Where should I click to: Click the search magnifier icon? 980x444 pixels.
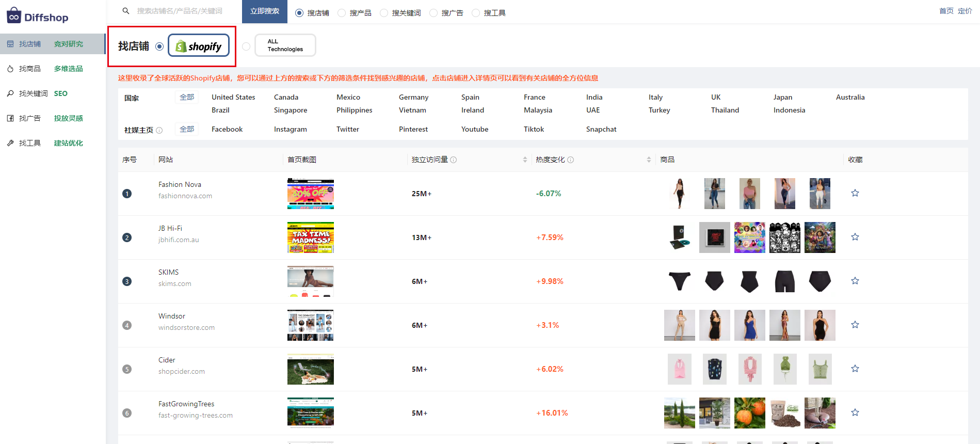click(126, 11)
